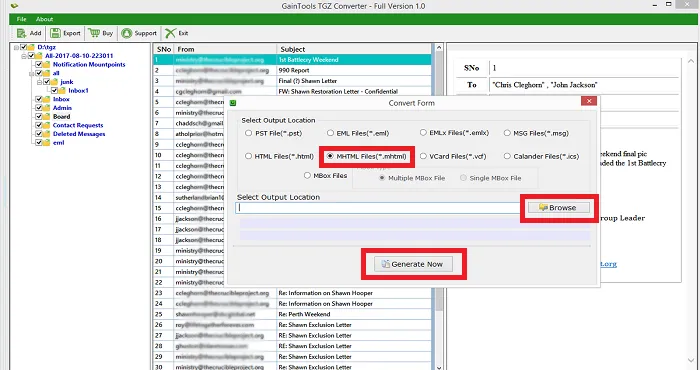This screenshot has height=370, width=700.
Task: Open the About menu
Action: click(45, 19)
